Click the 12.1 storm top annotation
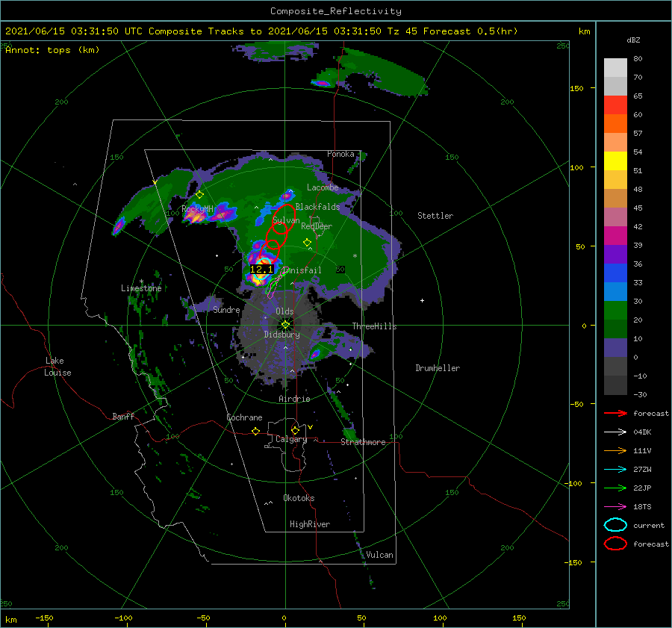The width and height of the screenshot is (672, 628). [x=261, y=270]
